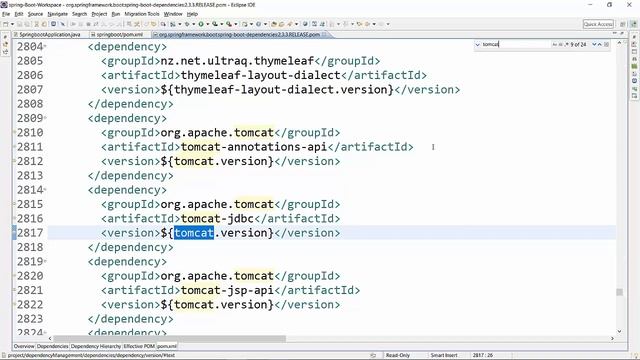Collapse dependency block at line 2804
The height and width of the screenshot is (360, 640).
coord(45,47)
